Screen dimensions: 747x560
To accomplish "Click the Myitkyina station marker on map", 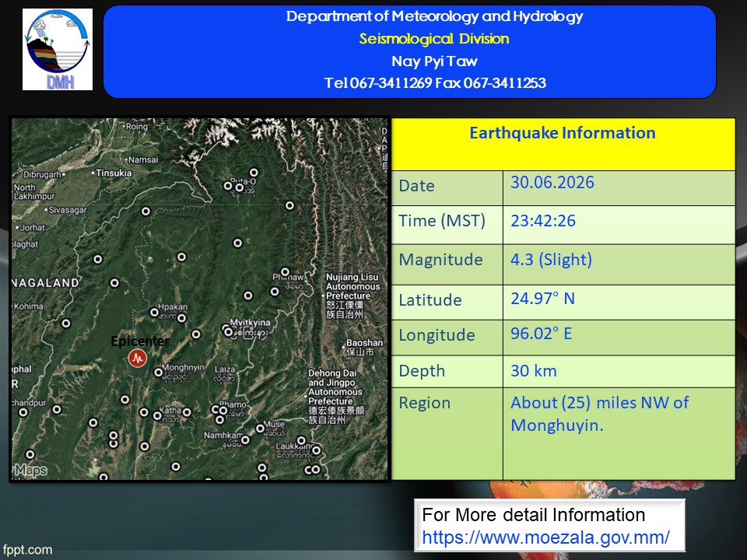I will pos(228,332).
